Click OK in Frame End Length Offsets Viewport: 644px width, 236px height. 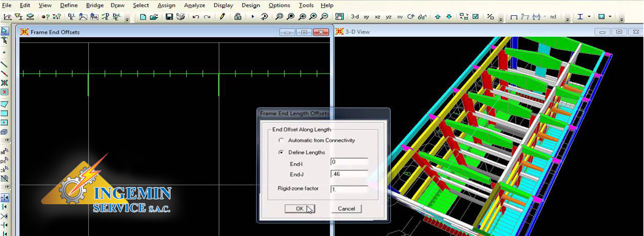300,208
